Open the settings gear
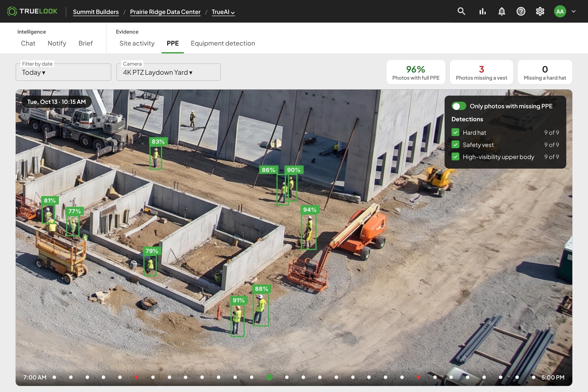 tap(540, 11)
